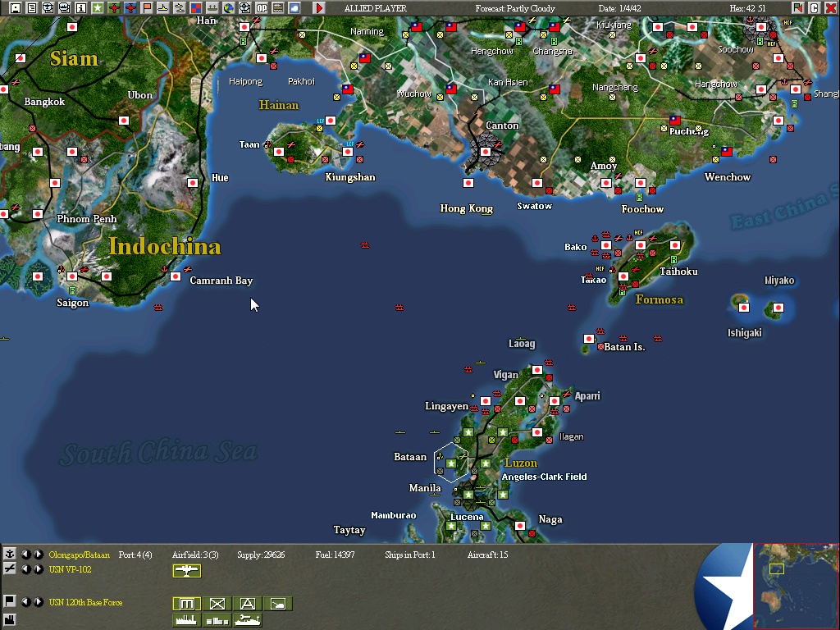Select the Takao base marker on Formosa
Image resolution: width=840 pixels, height=630 pixels.
click(x=623, y=276)
